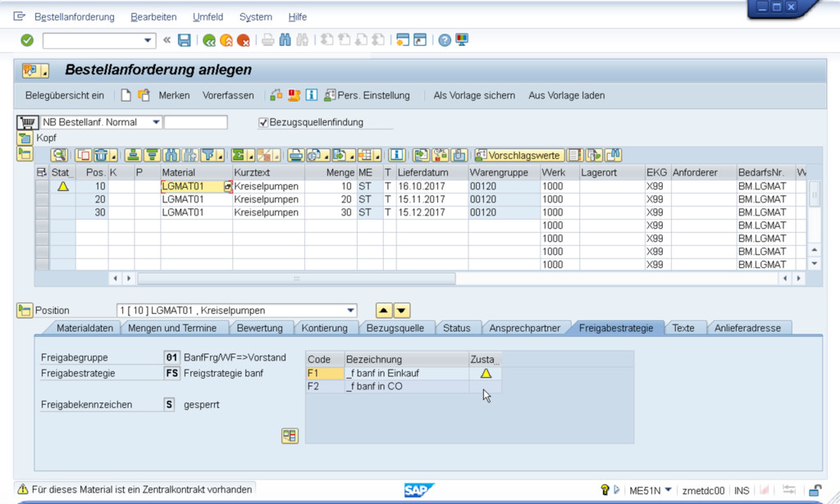This screenshot has height=504, width=840.
Task: Click the Material field containing LGMAT01 in row 10
Action: (192, 186)
